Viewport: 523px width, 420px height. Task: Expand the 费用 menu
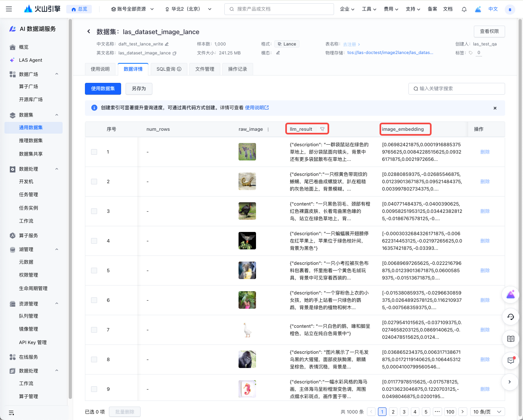pos(391,9)
